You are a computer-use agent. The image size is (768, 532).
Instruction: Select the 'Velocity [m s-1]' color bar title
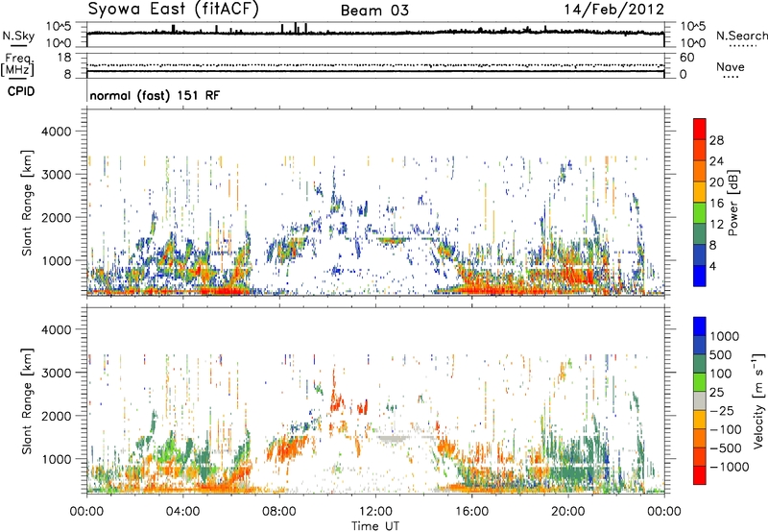pyautogui.click(x=759, y=400)
